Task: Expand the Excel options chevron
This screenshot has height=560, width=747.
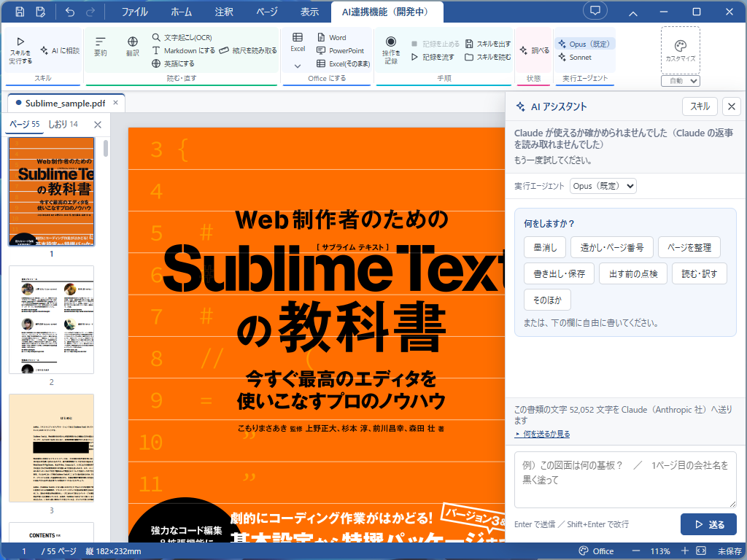Action: [298, 66]
